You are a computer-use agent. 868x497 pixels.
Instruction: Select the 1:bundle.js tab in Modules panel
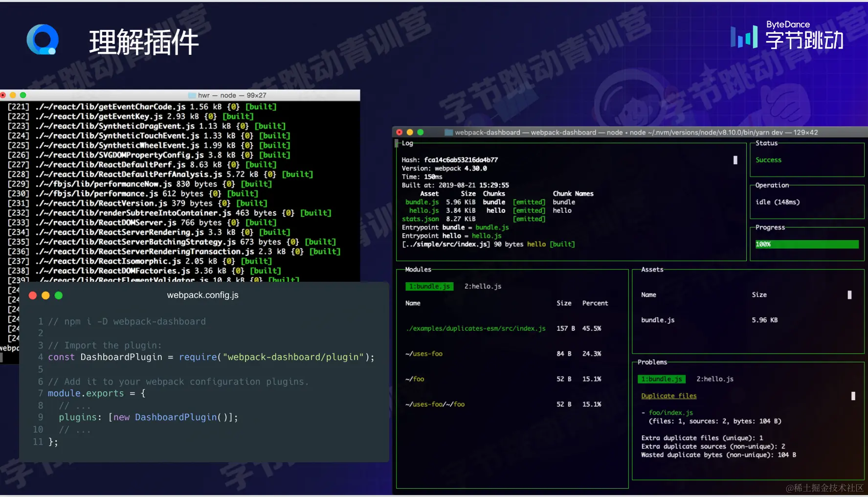[429, 287]
